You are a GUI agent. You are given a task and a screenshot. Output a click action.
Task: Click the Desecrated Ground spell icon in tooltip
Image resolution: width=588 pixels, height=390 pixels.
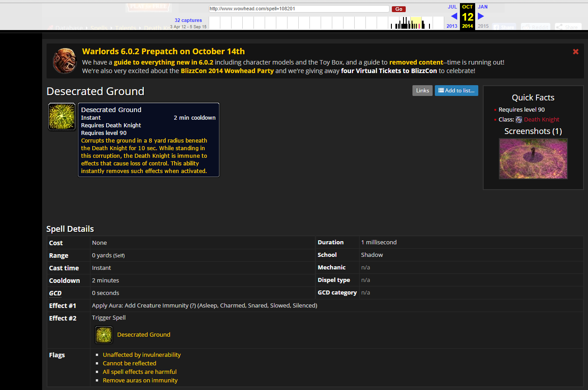point(62,117)
